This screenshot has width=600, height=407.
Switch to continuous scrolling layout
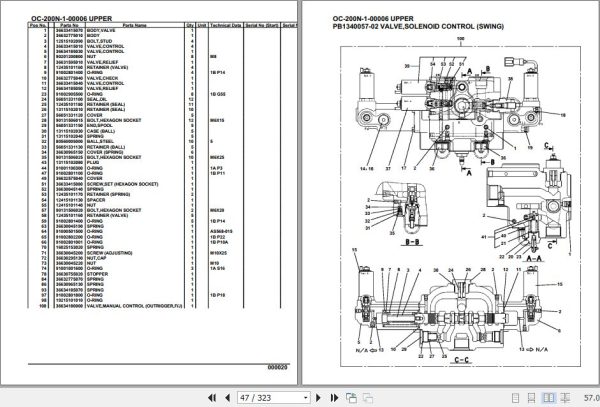coord(532,398)
